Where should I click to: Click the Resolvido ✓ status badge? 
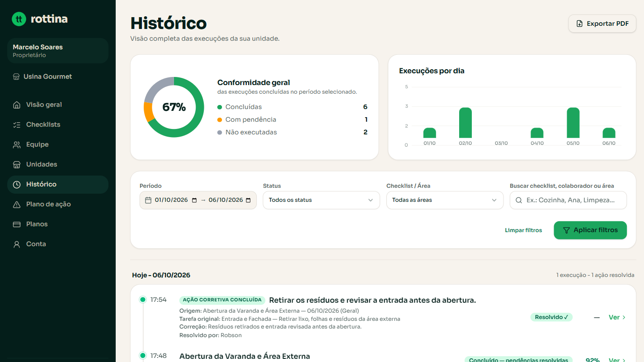coord(551,317)
